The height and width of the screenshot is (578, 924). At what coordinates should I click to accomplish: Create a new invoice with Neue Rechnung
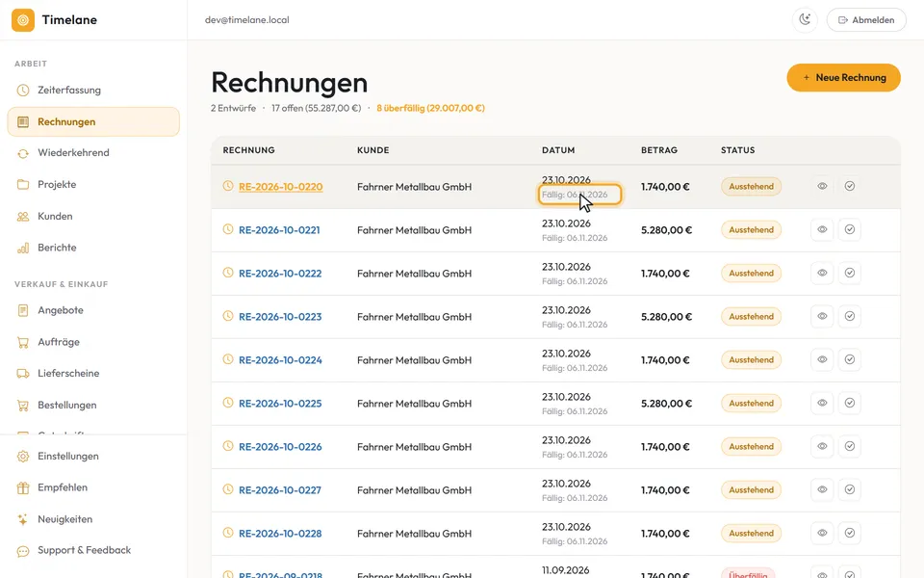click(x=843, y=78)
